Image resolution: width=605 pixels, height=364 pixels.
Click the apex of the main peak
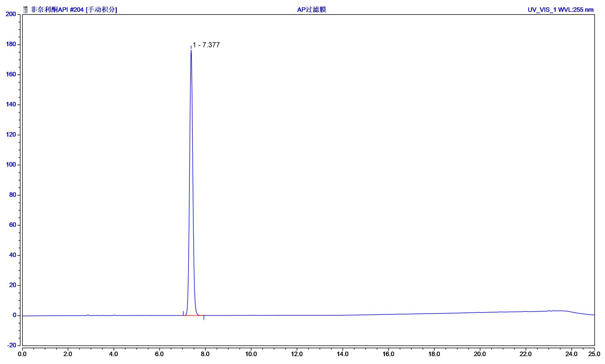point(191,50)
